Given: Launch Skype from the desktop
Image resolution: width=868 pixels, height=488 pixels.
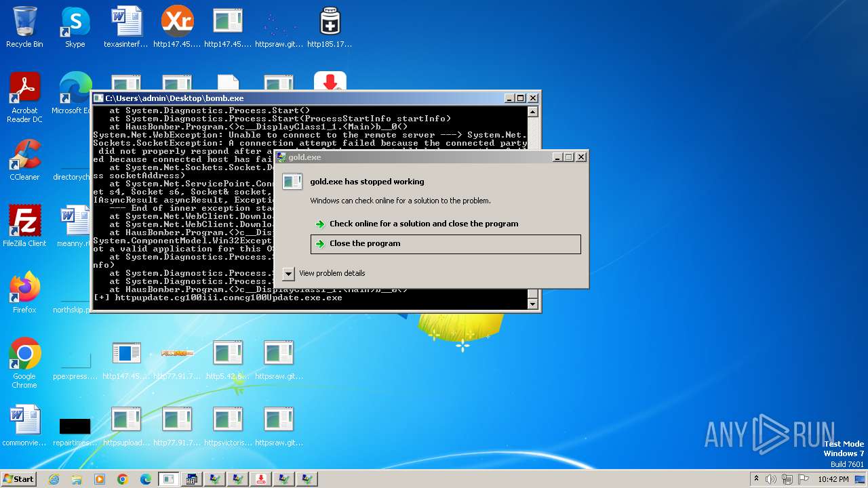Looking at the screenshot, I should (75, 27).
